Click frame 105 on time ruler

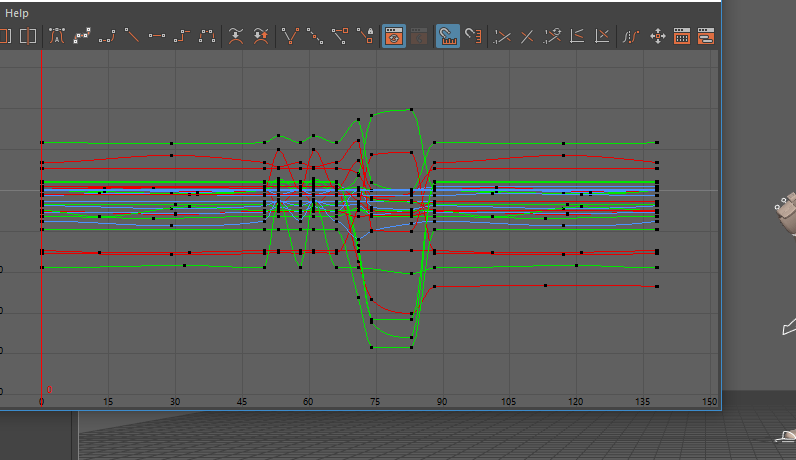509,402
